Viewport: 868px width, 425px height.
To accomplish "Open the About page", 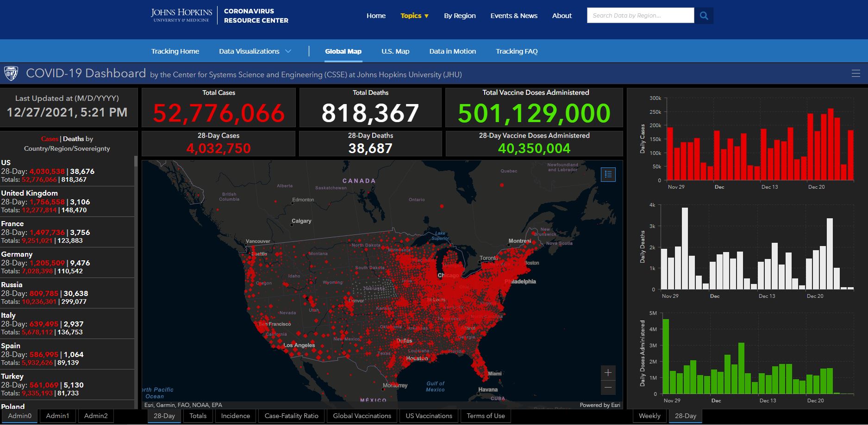I will pos(562,16).
